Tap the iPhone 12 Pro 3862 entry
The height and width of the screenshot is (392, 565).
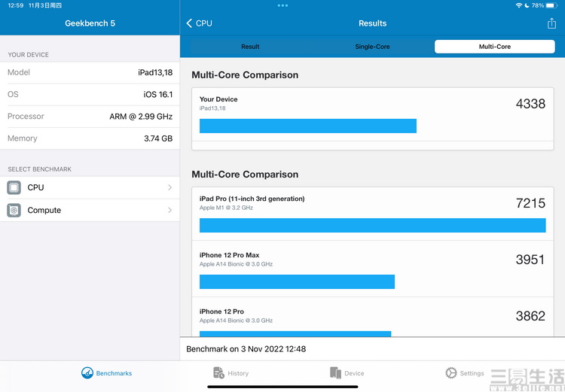[373, 317]
